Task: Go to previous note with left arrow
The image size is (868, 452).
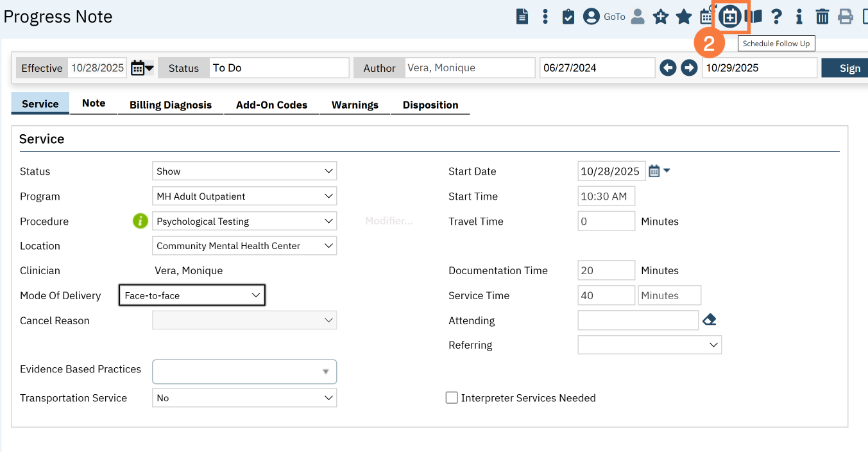Action: (668, 68)
